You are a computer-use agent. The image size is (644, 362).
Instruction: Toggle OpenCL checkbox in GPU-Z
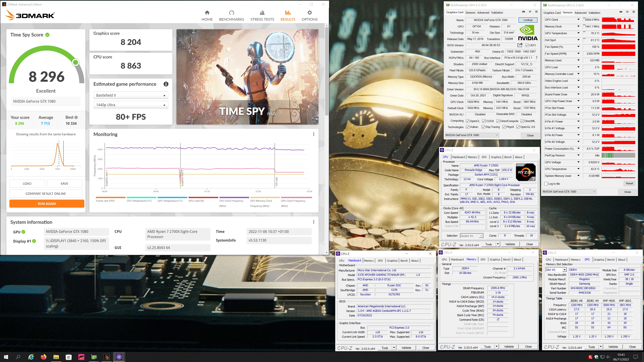468,121
